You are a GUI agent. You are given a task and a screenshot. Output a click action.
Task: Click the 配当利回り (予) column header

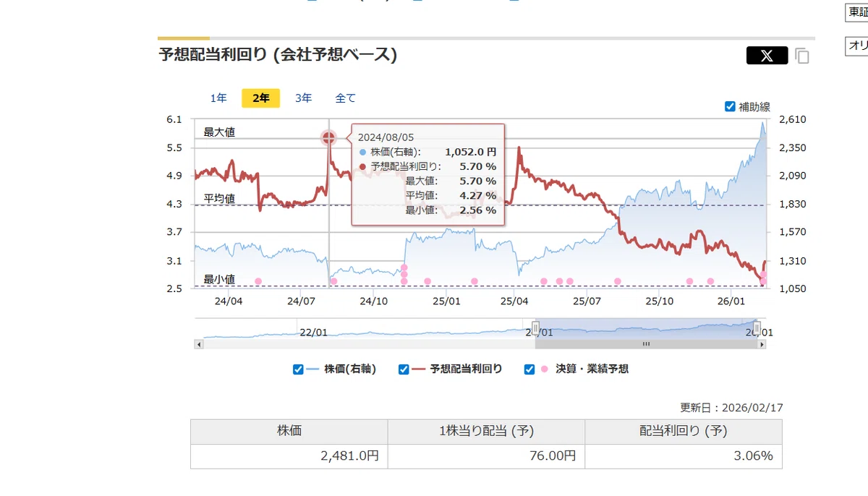684,432
